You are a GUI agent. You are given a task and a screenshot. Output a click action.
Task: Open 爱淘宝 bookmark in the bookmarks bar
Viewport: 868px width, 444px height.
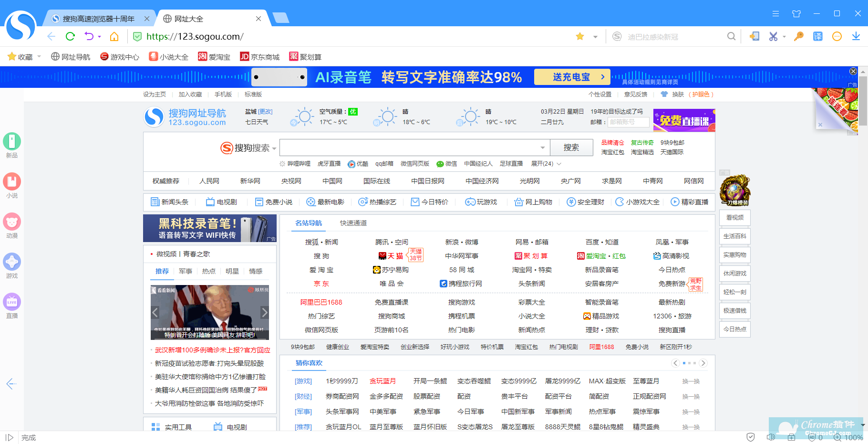tap(214, 57)
